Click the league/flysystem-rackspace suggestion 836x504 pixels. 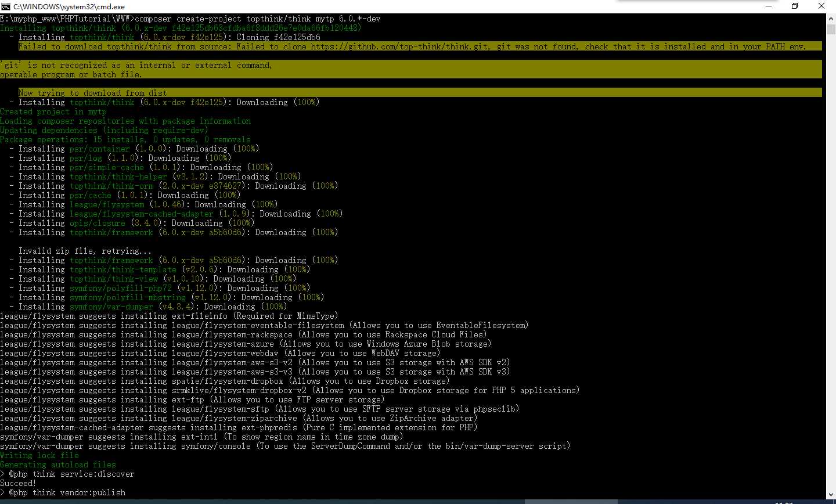pos(243,334)
